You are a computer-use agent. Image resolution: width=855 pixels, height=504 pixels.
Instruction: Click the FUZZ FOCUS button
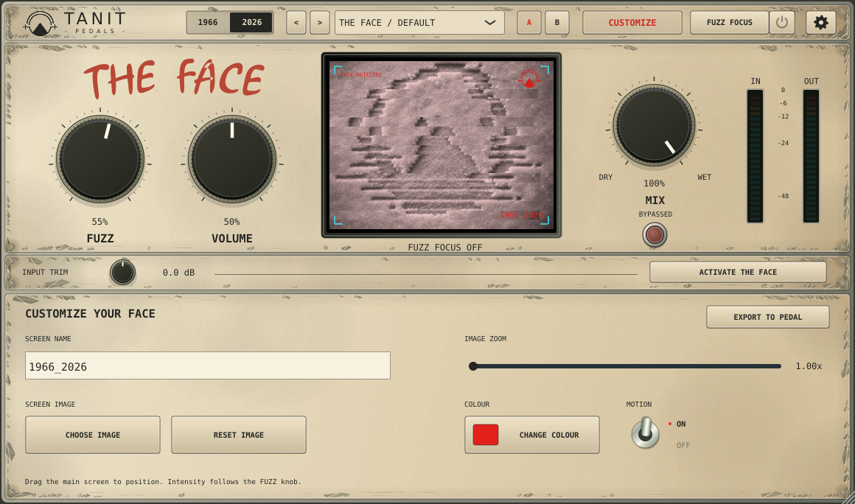729,22
